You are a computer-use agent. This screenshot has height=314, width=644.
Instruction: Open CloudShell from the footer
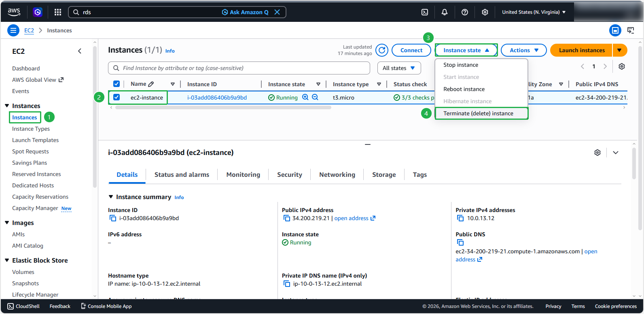pos(23,306)
